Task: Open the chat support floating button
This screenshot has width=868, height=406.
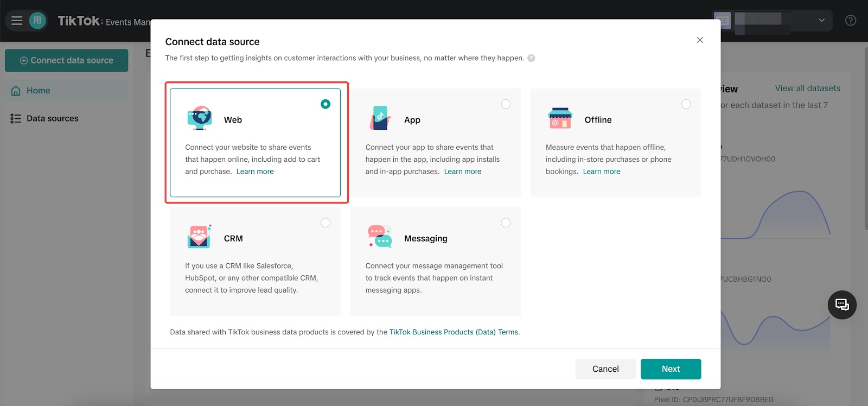Action: 842,305
